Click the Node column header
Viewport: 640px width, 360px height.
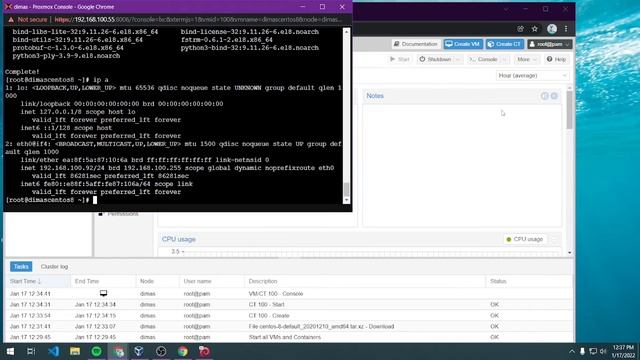[x=158, y=281]
